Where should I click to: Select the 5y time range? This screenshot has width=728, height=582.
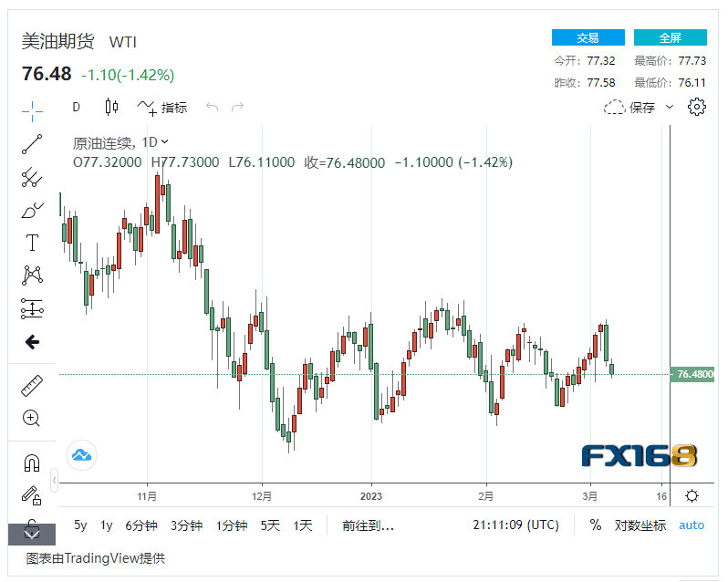click(x=80, y=525)
